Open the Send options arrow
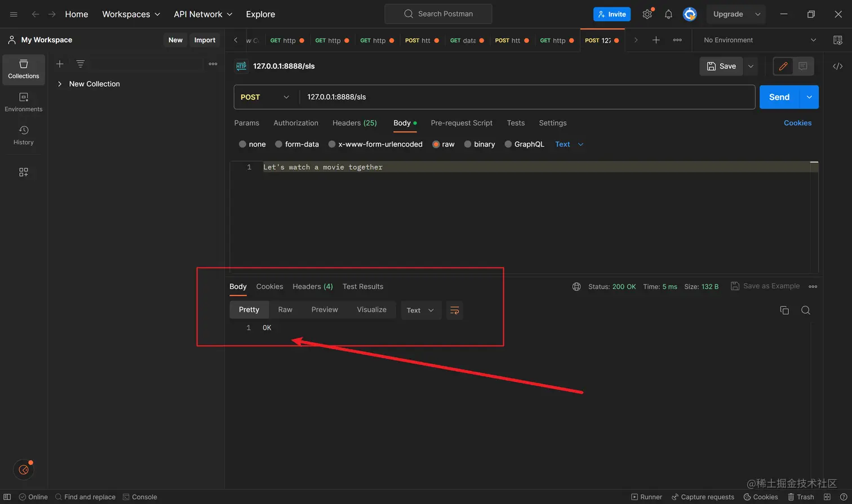 pos(809,97)
